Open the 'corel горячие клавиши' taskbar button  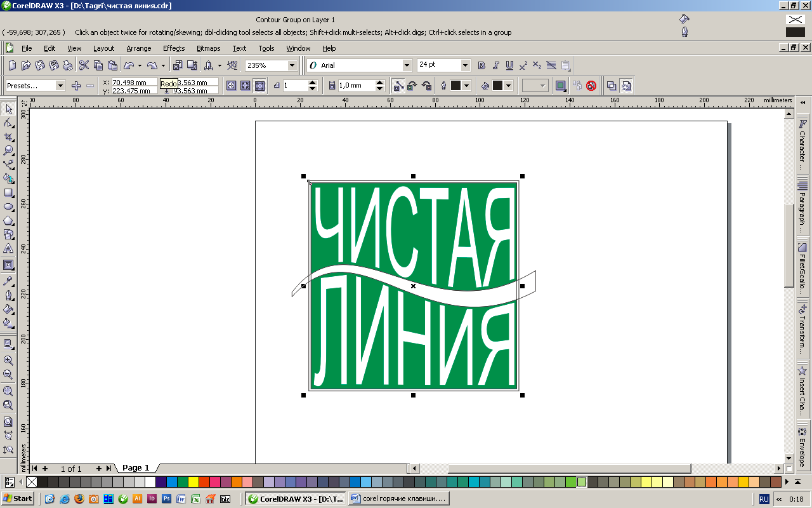click(398, 498)
